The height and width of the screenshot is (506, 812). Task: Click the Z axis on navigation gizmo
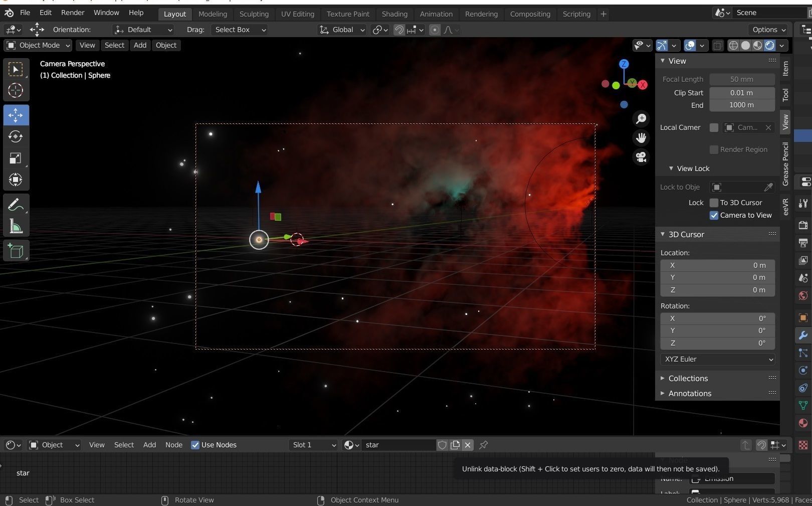point(624,64)
